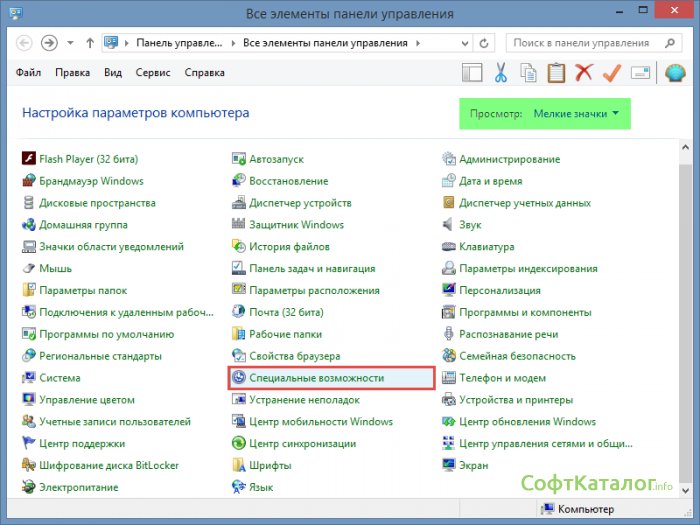Open the Сервис menu
This screenshot has height=525, width=700.
(x=151, y=73)
